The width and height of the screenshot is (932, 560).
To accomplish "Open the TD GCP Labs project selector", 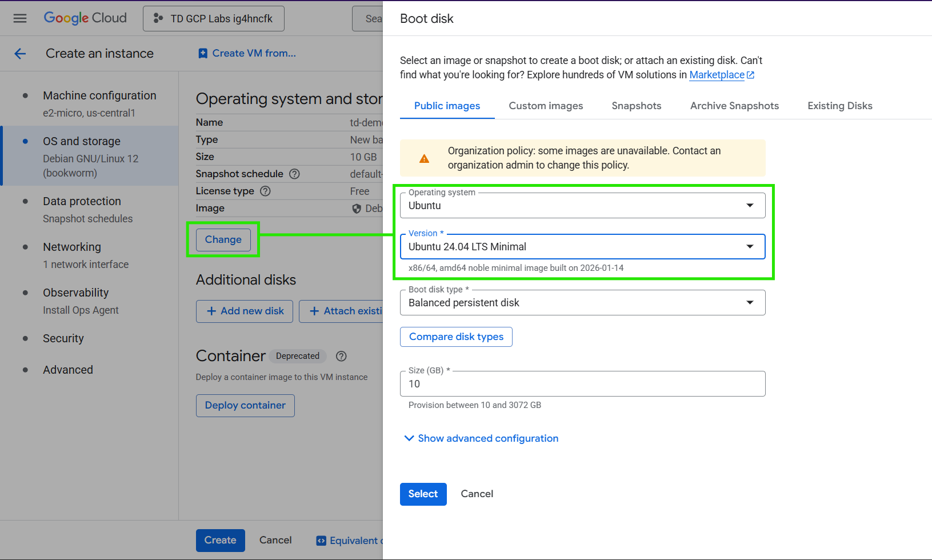I will tap(213, 18).
